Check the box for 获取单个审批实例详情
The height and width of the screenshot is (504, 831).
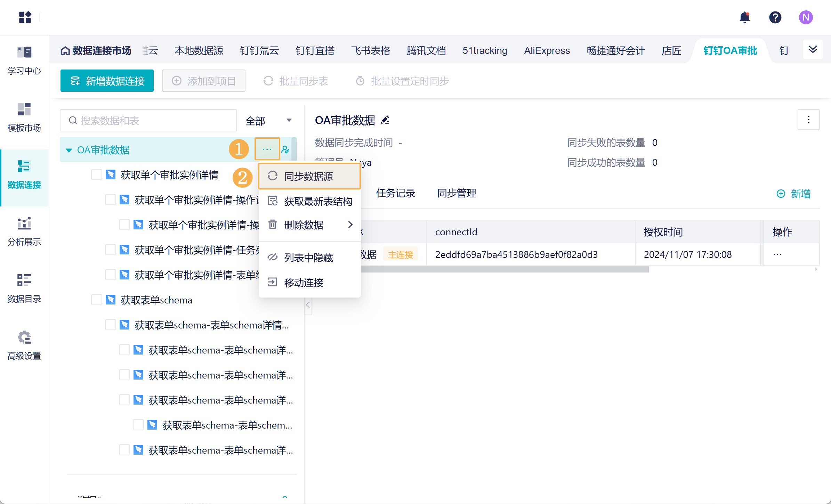96,174
